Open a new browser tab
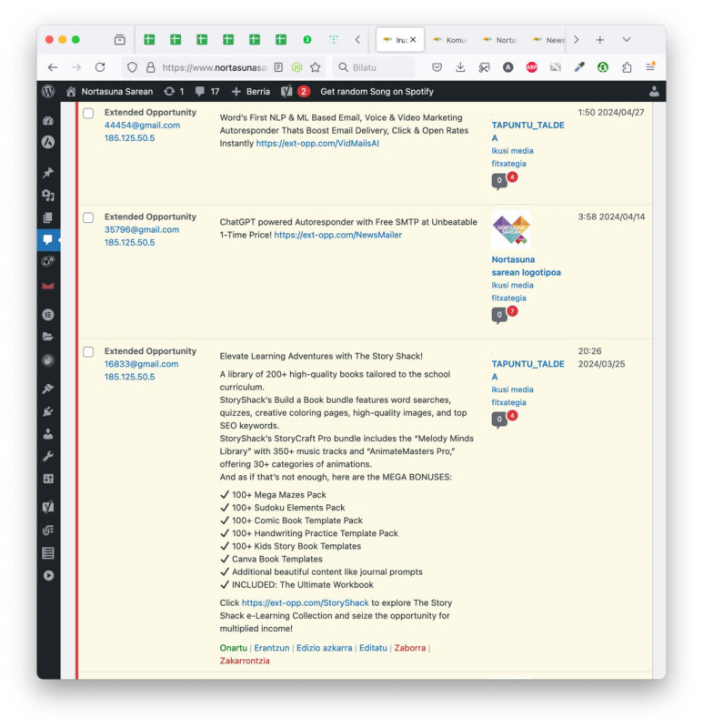This screenshot has height=728, width=703. pos(600,40)
